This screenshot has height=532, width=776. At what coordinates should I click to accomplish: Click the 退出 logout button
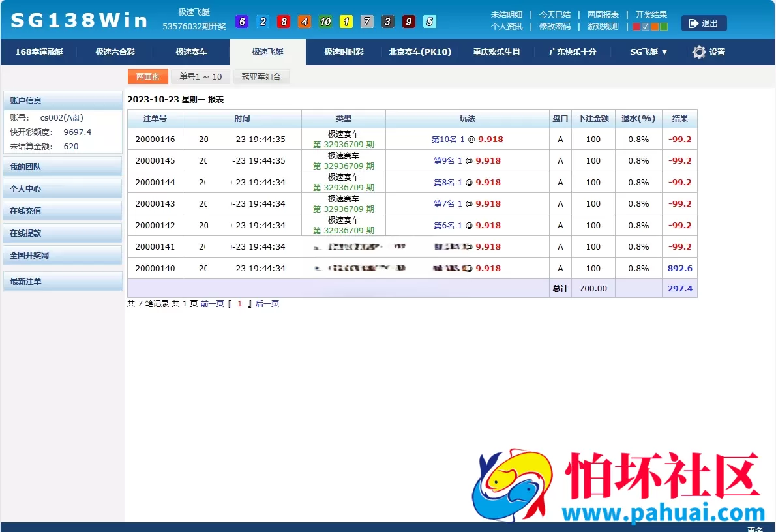[x=704, y=23]
